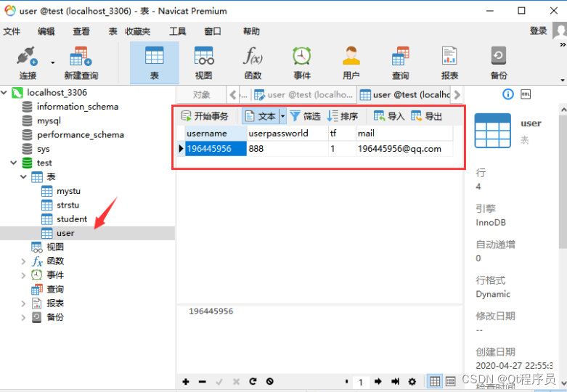Screen dimensions: 567x392
Task: Open the 编辑 menu
Action: [46, 31]
